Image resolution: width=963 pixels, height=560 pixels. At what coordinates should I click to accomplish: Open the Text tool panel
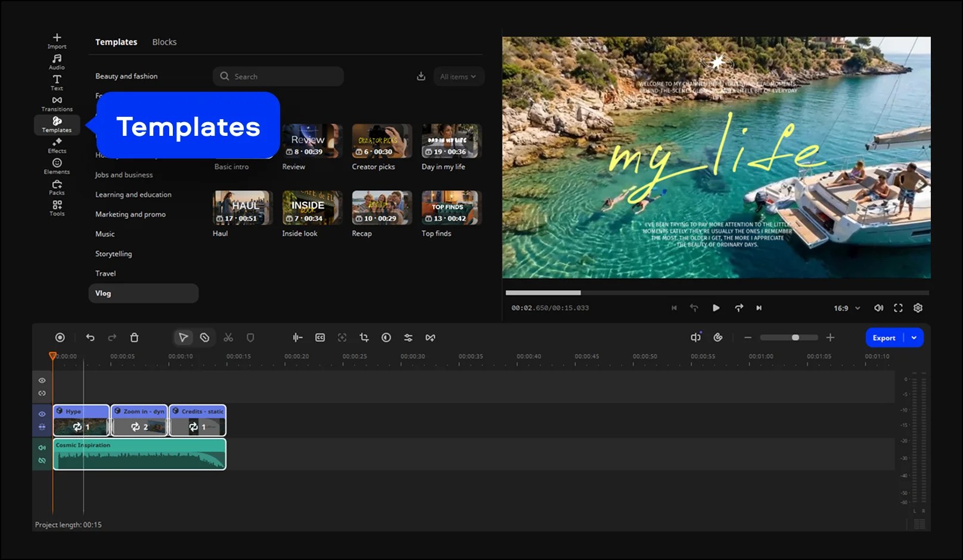pyautogui.click(x=57, y=83)
